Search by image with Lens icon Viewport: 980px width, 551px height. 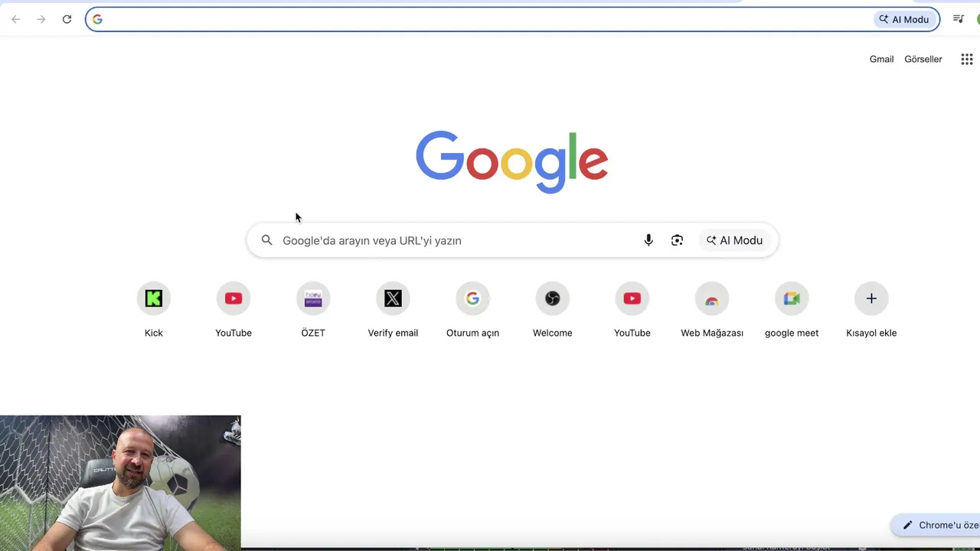point(677,240)
